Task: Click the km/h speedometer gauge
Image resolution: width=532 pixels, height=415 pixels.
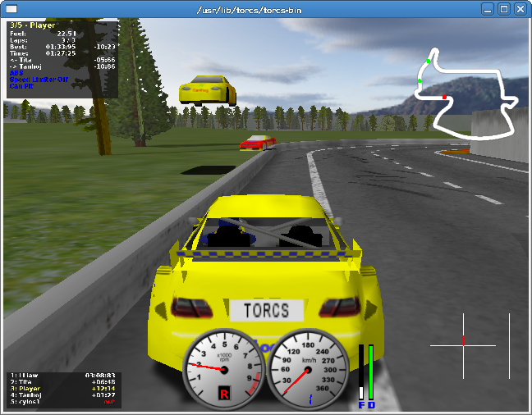Action: [308, 369]
